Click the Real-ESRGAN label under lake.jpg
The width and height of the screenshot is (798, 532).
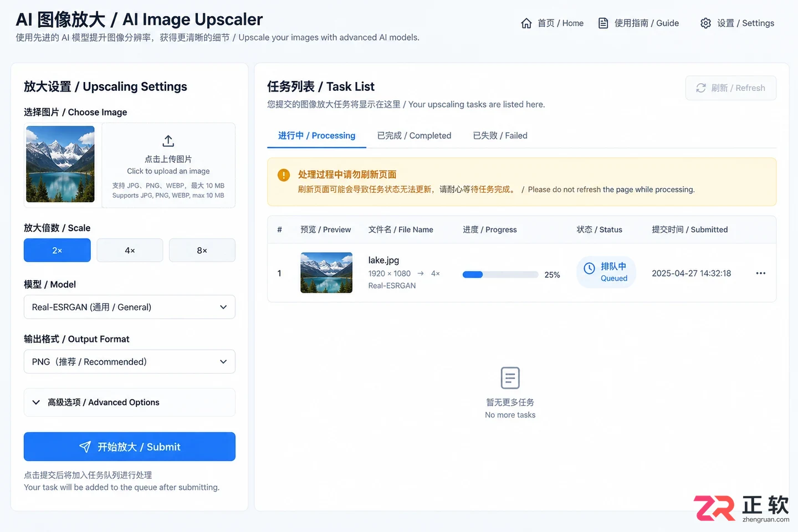[392, 285]
